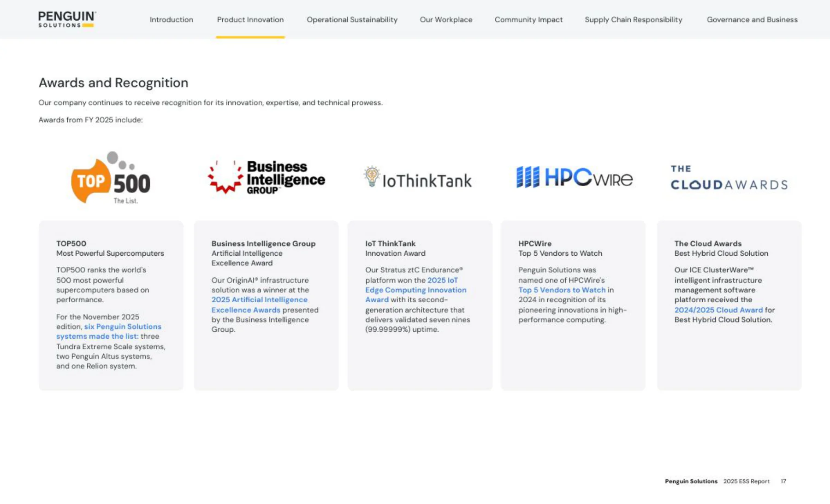Open the 2024/2025 Cloud Award link
This screenshot has height=504, width=830.
[x=718, y=310]
